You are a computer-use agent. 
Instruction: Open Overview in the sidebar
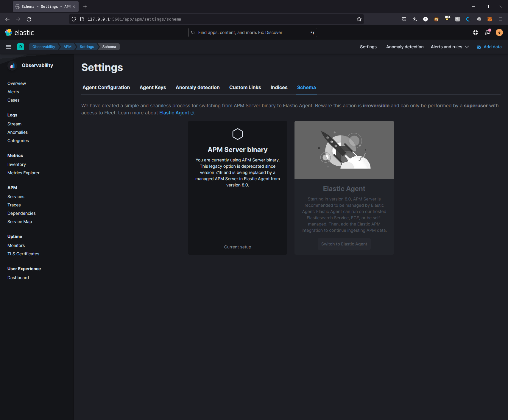click(17, 83)
